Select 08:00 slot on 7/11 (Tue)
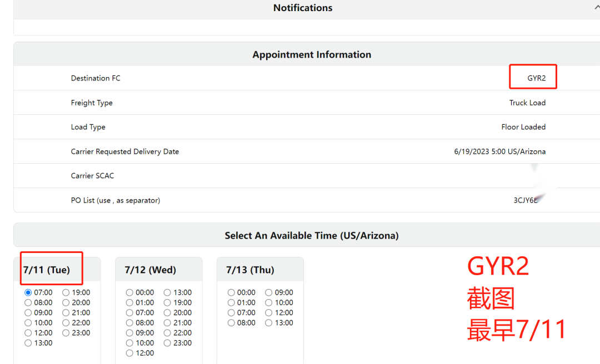The image size is (600, 364). [28, 302]
